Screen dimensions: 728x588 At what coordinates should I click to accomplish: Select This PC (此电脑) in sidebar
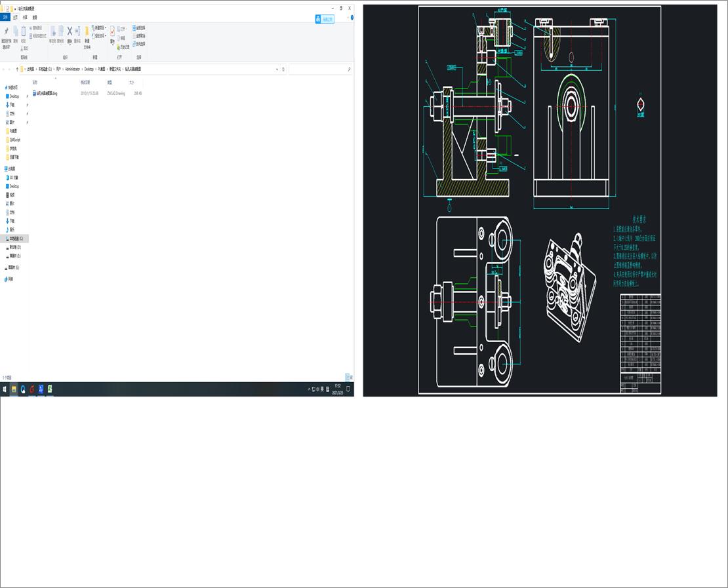(x=10, y=169)
